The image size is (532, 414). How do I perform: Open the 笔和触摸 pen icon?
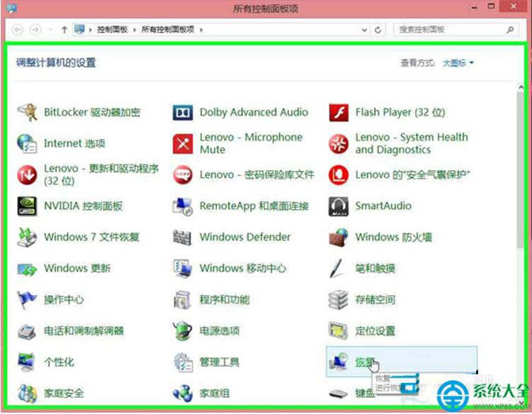(x=337, y=268)
